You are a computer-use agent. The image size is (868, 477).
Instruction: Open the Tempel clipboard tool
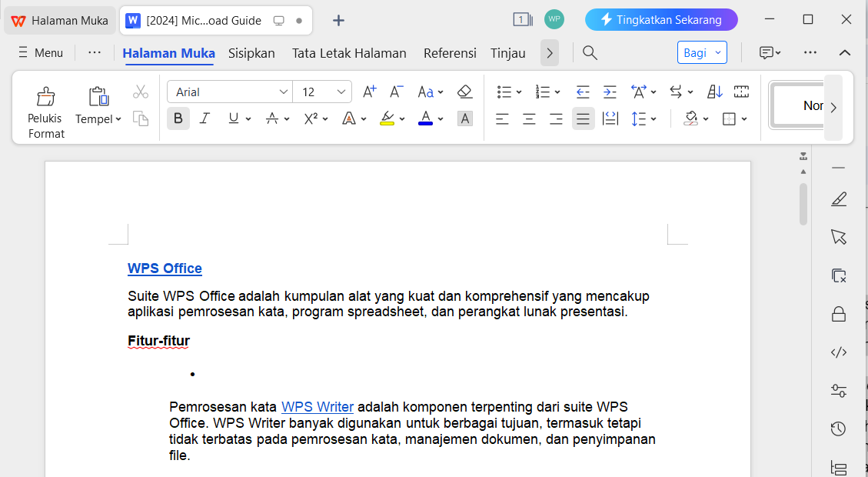tap(97, 108)
